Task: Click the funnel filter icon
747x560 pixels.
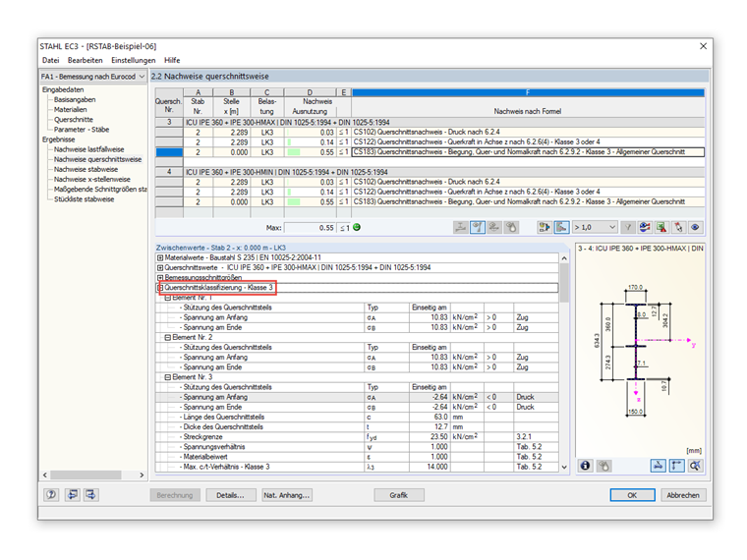Action: 628,227
